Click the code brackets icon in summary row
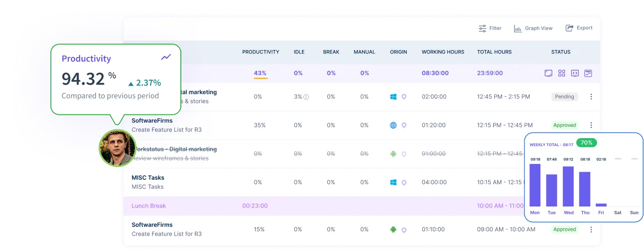 575,73
